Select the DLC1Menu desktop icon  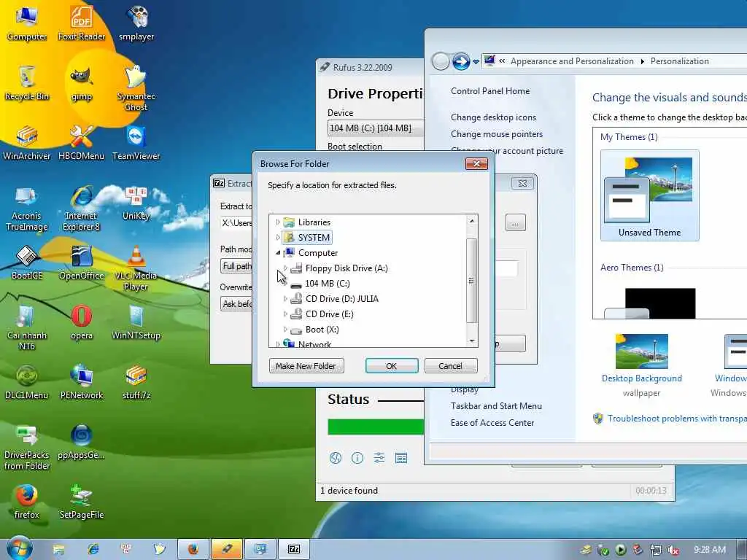click(27, 382)
